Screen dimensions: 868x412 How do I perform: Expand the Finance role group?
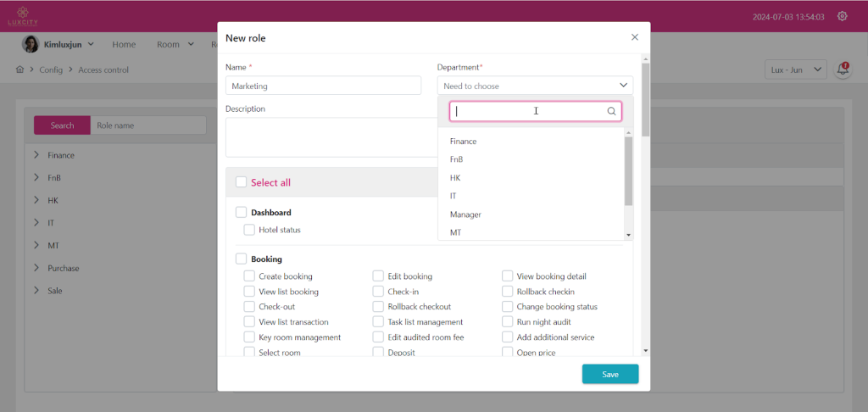point(37,155)
